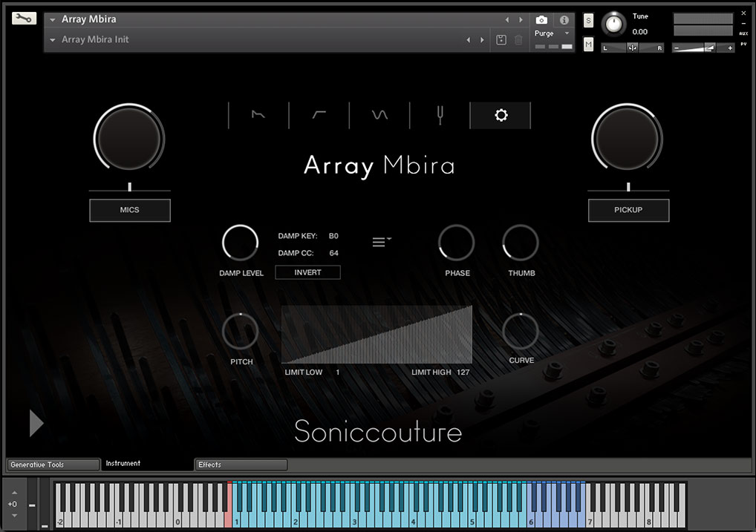Click the wrench edit-mode icon
The height and width of the screenshot is (532, 756).
pyautogui.click(x=24, y=19)
